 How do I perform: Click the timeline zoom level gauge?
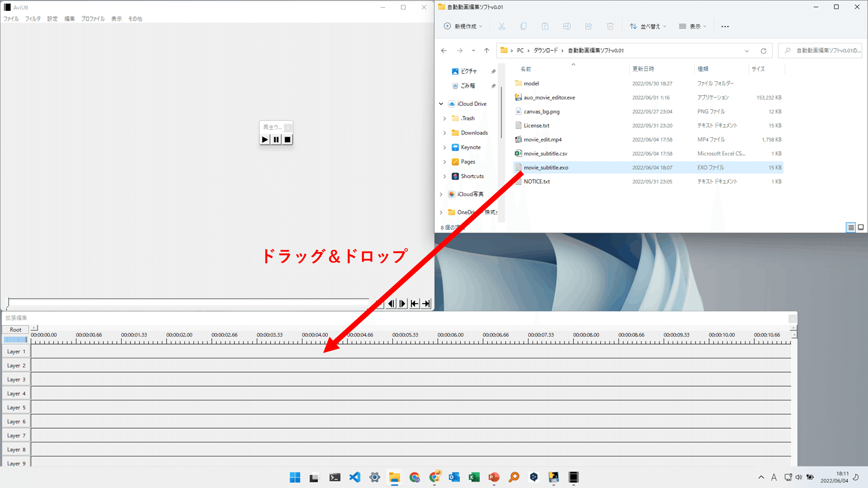tap(16, 339)
